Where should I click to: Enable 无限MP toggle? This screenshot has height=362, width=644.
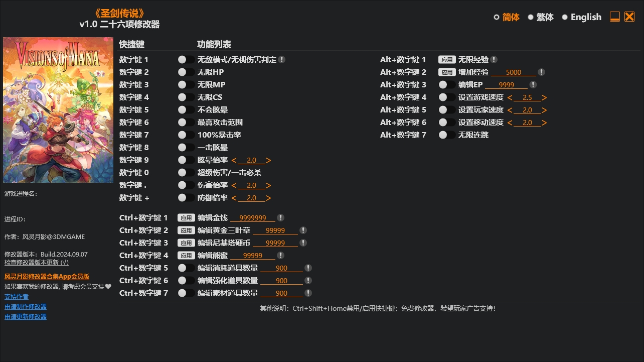point(186,85)
